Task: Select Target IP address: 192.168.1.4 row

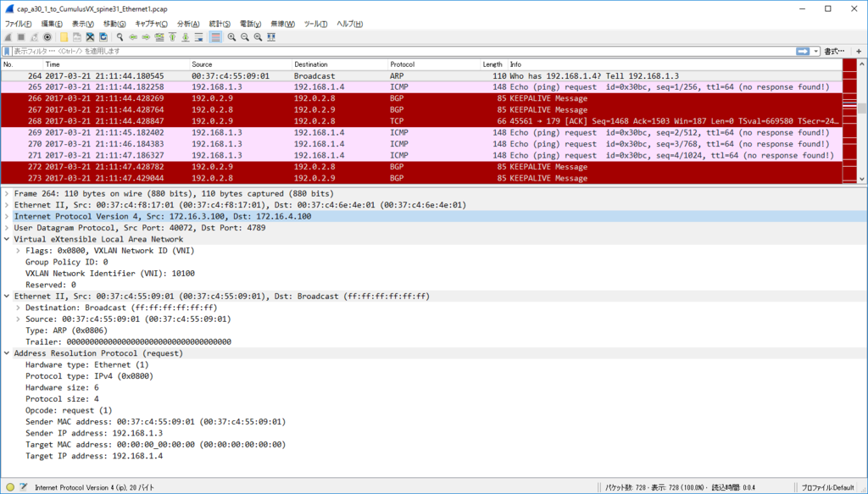Action: 94,456
